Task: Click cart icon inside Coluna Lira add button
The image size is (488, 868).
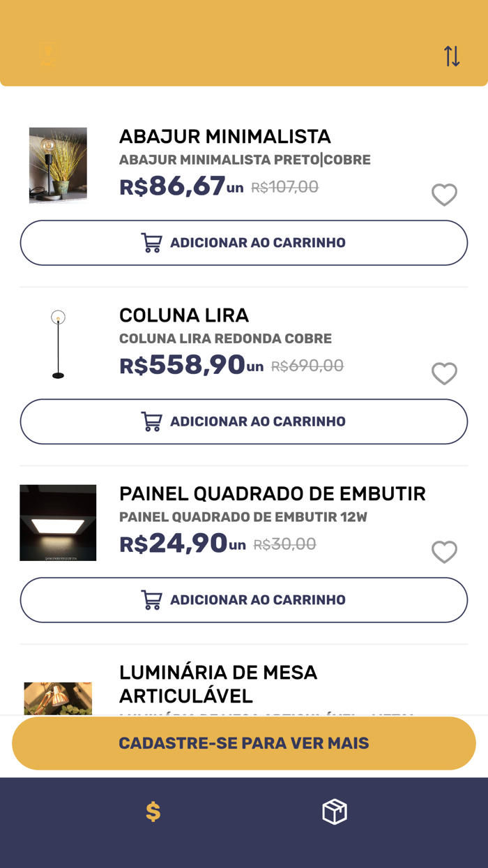Action: (x=151, y=421)
